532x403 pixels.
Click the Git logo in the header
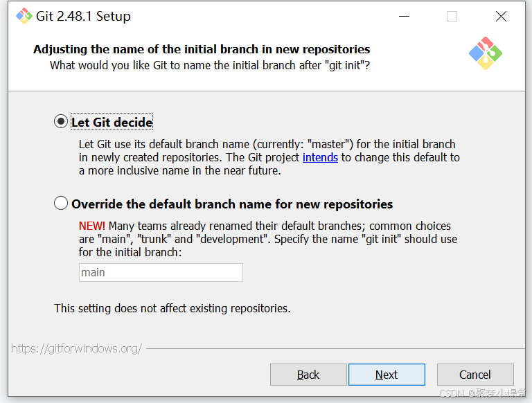[x=486, y=53]
